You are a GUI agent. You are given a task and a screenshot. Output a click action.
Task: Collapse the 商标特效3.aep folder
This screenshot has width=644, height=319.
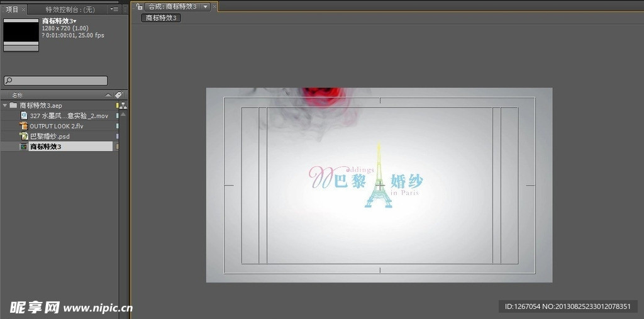(5, 105)
